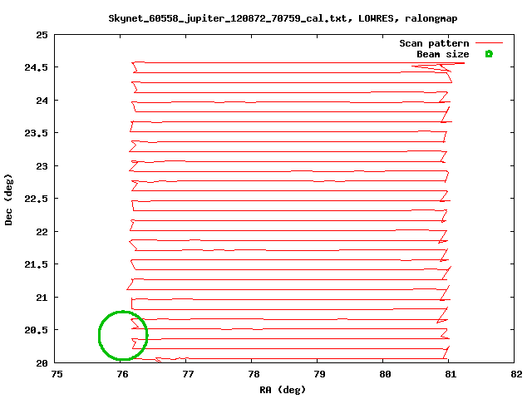Select the 'Beam size' legend label
The width and height of the screenshot is (532, 399).
pyautogui.click(x=443, y=54)
